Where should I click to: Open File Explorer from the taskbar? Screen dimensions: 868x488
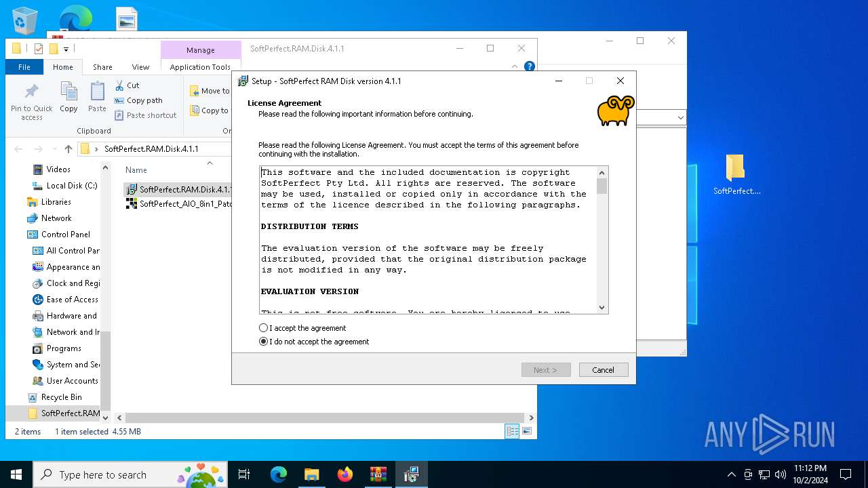[x=311, y=474]
